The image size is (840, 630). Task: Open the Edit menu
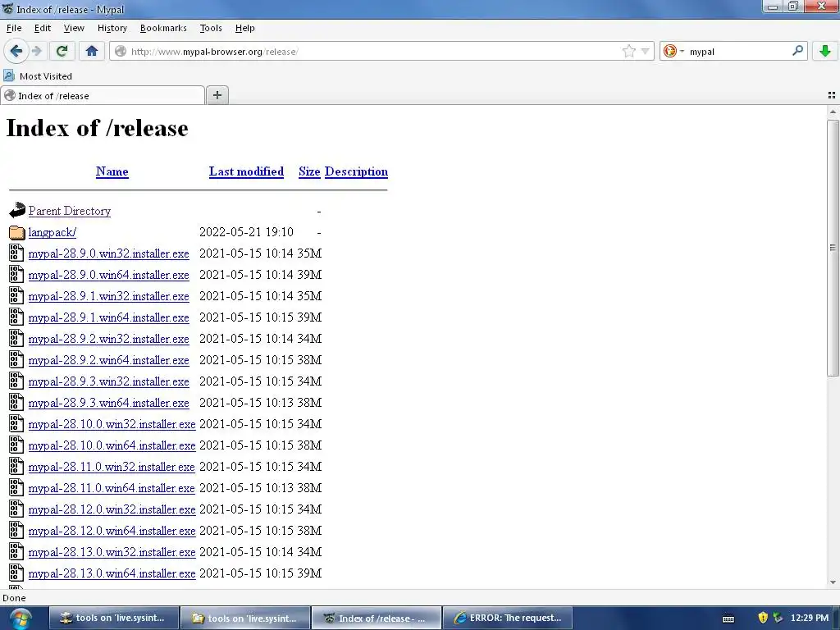coord(43,28)
